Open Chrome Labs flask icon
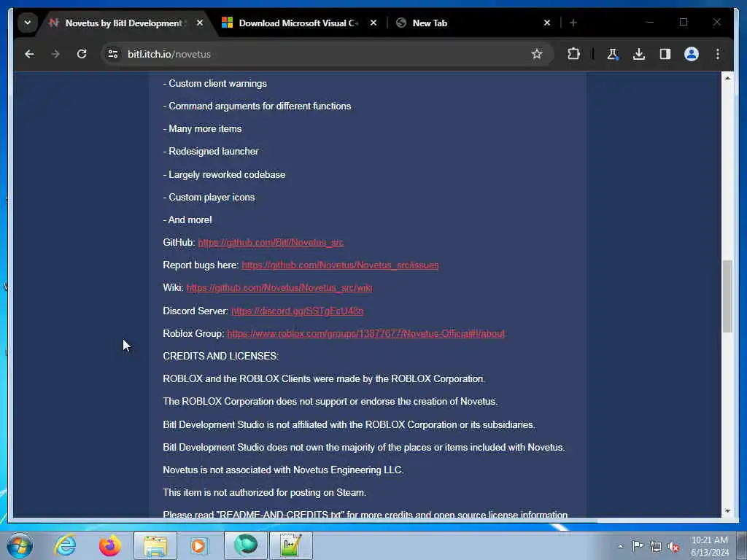The height and width of the screenshot is (560, 747). click(x=613, y=54)
